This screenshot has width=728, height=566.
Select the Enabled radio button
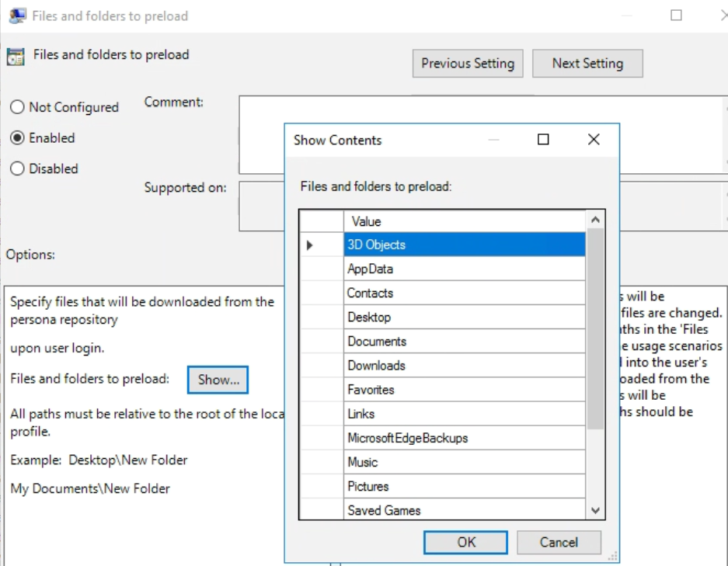[17, 137]
